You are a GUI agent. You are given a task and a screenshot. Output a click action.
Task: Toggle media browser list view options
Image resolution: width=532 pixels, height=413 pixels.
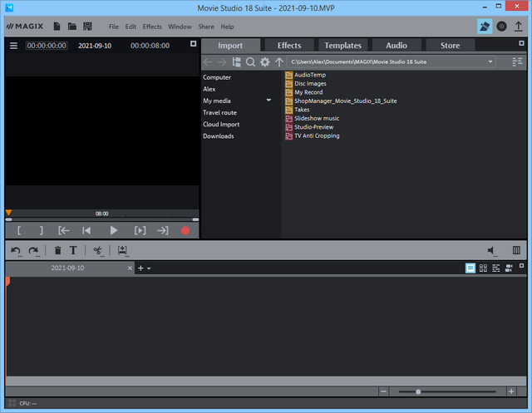point(518,62)
